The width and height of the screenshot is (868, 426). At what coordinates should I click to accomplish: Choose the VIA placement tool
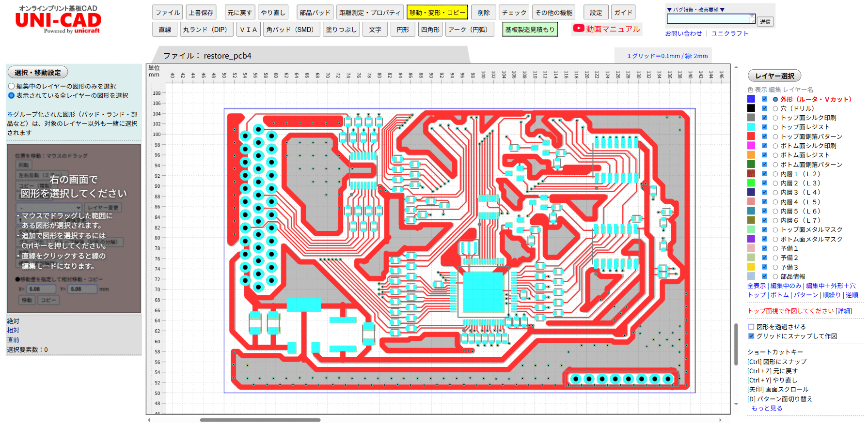pos(249,30)
